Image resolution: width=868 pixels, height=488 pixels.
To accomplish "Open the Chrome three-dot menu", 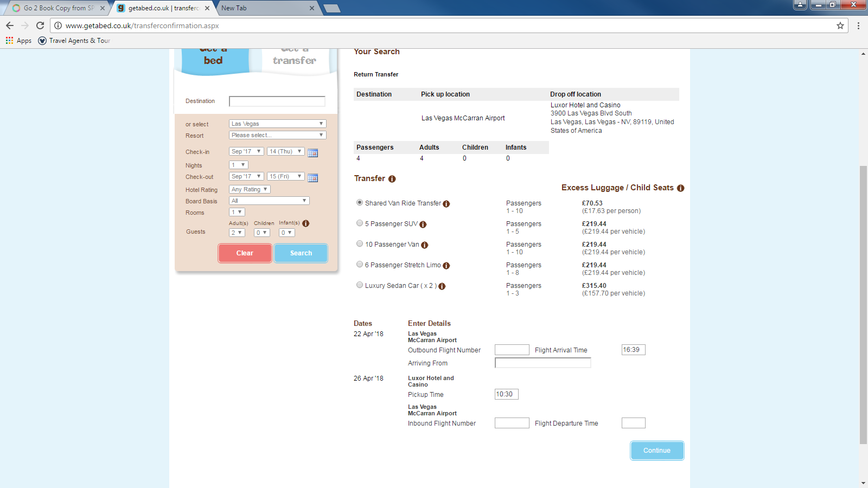I will click(858, 25).
